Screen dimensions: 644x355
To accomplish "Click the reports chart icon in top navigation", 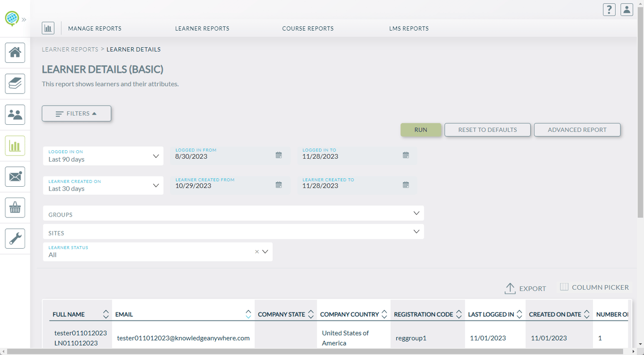I will coord(48,28).
